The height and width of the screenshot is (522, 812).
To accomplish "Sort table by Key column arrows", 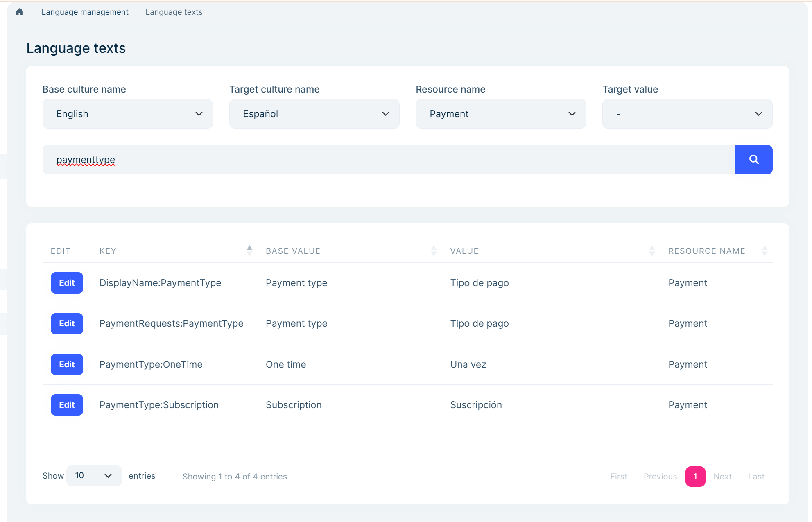I will 249,251.
